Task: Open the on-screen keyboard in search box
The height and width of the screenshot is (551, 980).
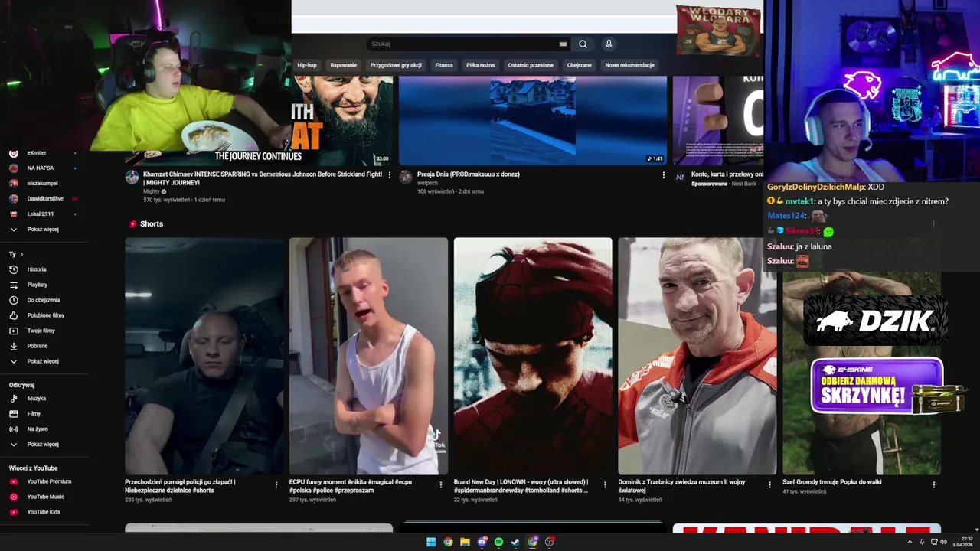Action: [563, 44]
